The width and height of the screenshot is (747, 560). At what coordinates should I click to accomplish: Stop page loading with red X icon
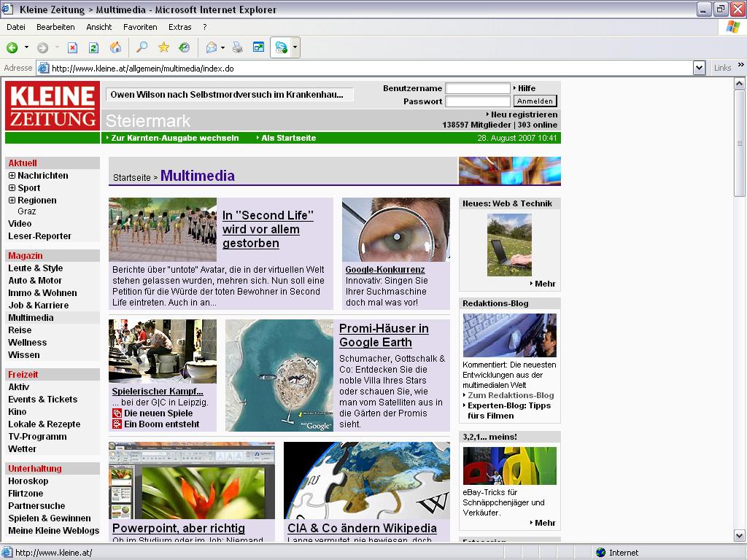pyautogui.click(x=72, y=47)
